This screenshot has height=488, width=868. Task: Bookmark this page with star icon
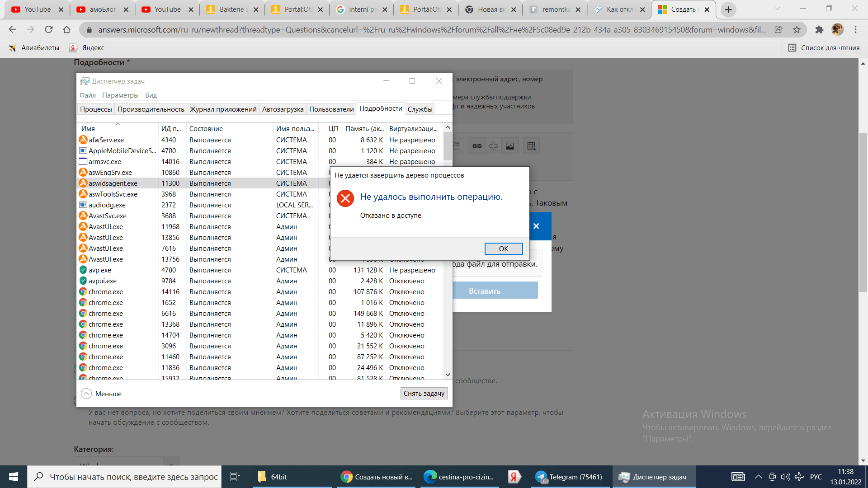pos(797,30)
